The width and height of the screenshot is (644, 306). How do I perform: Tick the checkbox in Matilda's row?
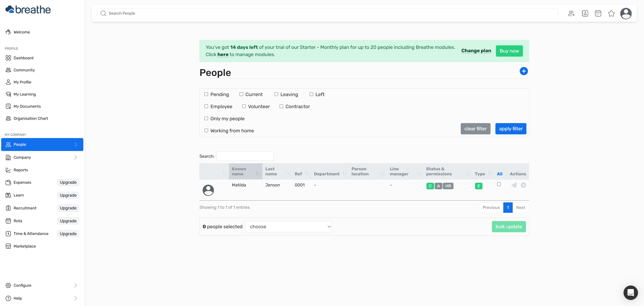[499, 184]
